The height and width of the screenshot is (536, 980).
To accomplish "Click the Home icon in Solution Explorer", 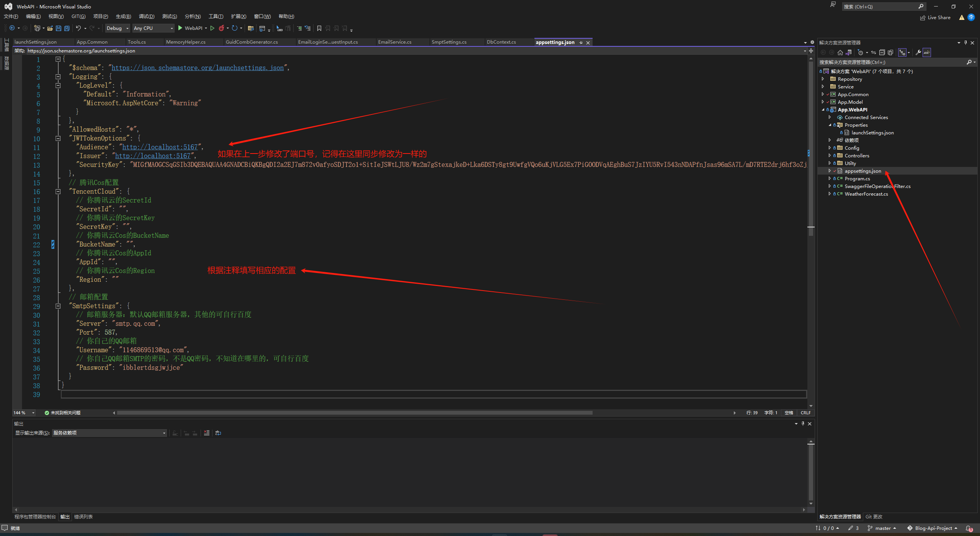I will coord(840,52).
